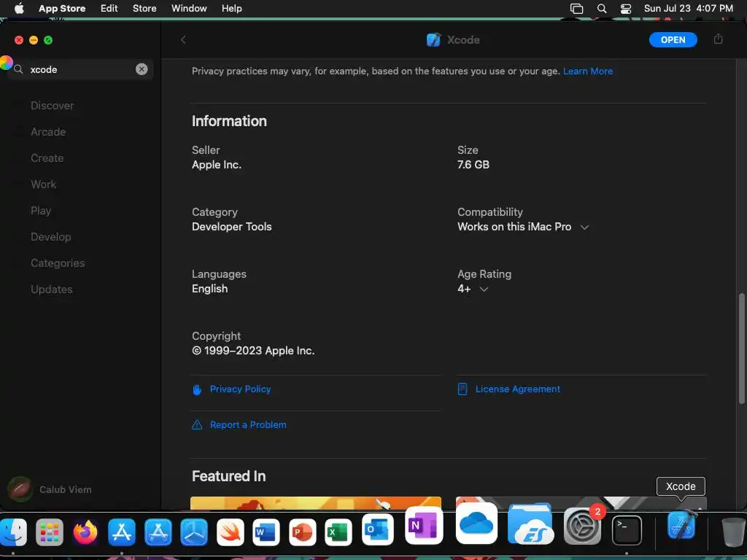Open Spotlight search in menu bar

pyautogui.click(x=602, y=9)
